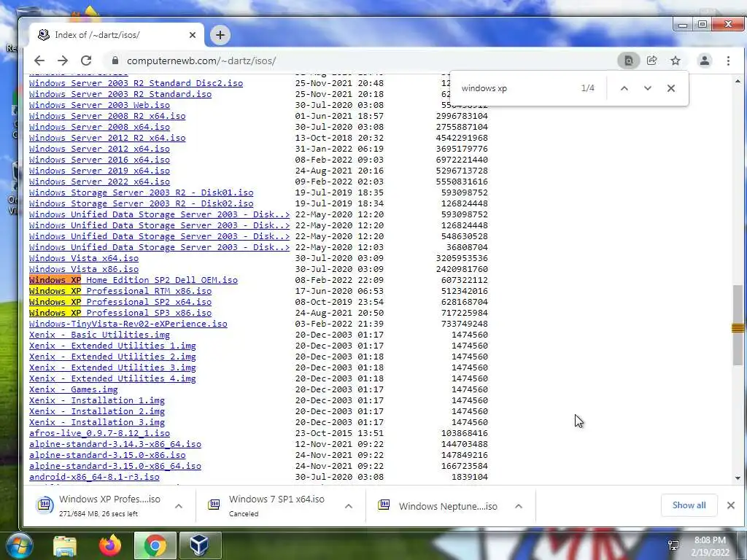Click page scrollbar up arrow
The height and width of the screenshot is (560, 747).
coord(738,82)
